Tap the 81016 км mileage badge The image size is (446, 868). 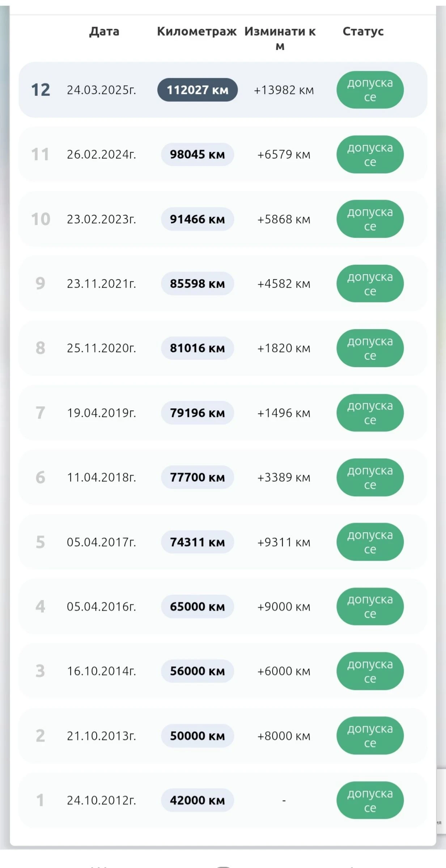(x=197, y=348)
